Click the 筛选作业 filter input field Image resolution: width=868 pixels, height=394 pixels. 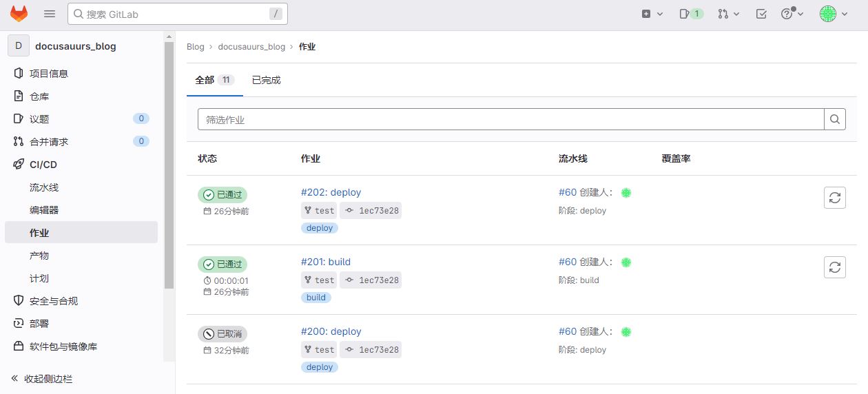510,119
